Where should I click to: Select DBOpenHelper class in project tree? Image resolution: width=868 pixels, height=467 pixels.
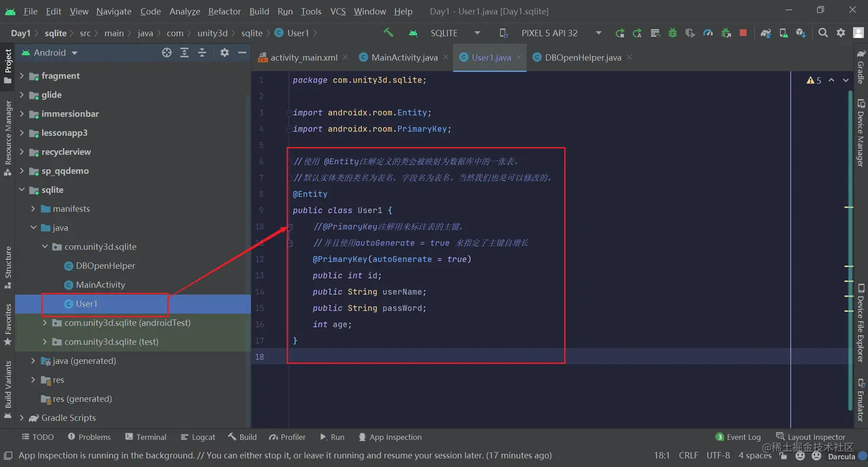(x=106, y=265)
